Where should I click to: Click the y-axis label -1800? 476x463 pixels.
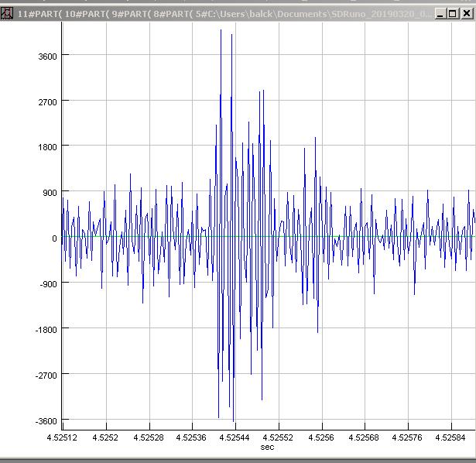46,330
